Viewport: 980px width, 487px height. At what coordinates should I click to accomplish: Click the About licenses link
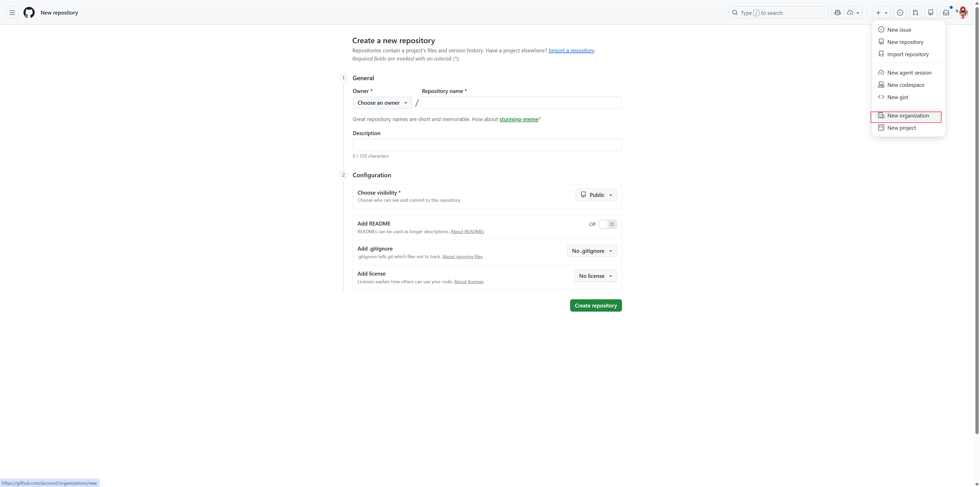click(x=469, y=281)
